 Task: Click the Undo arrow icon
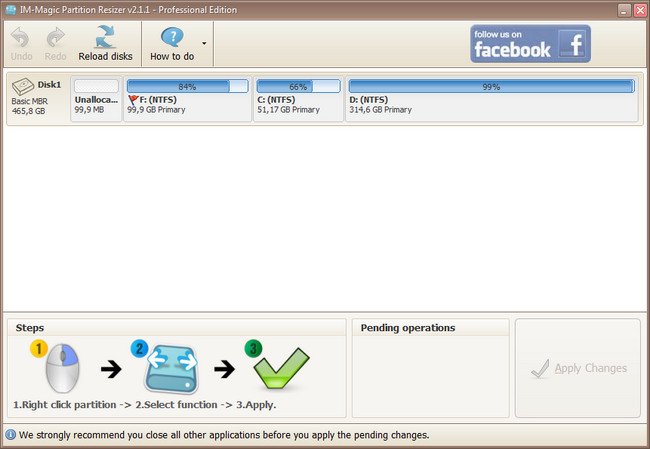coord(20,38)
